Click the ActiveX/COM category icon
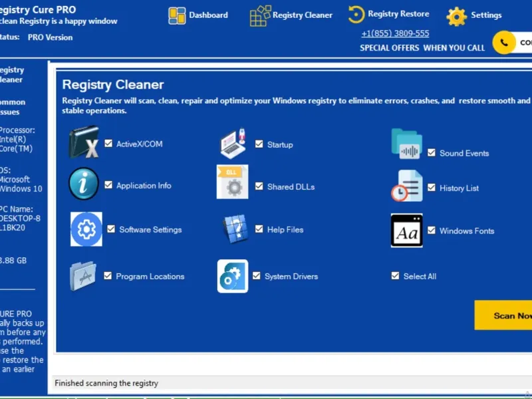The image size is (532, 399). click(84, 142)
